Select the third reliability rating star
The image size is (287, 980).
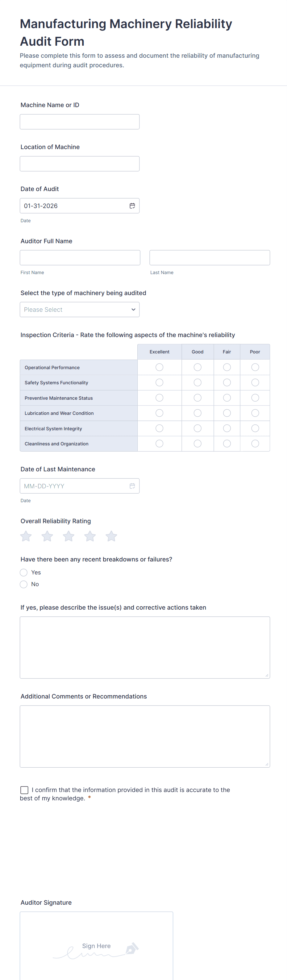(69, 536)
